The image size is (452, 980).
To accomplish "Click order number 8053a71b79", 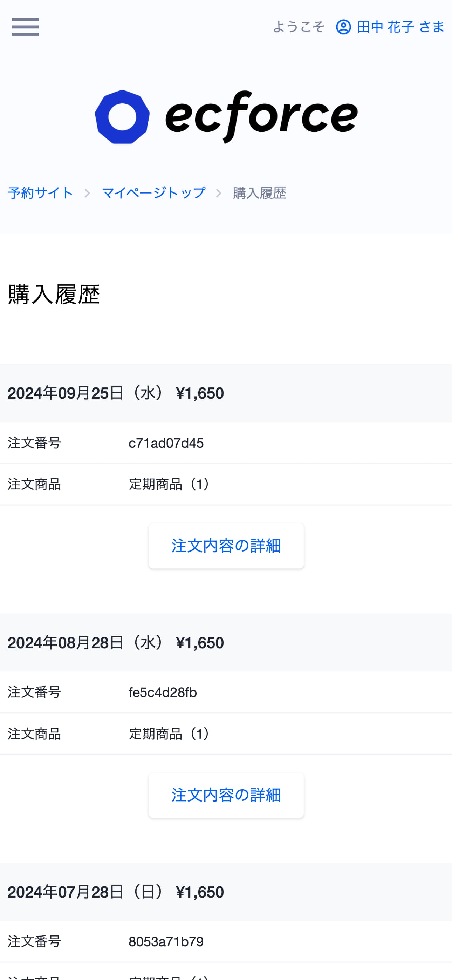I will coord(166,941).
